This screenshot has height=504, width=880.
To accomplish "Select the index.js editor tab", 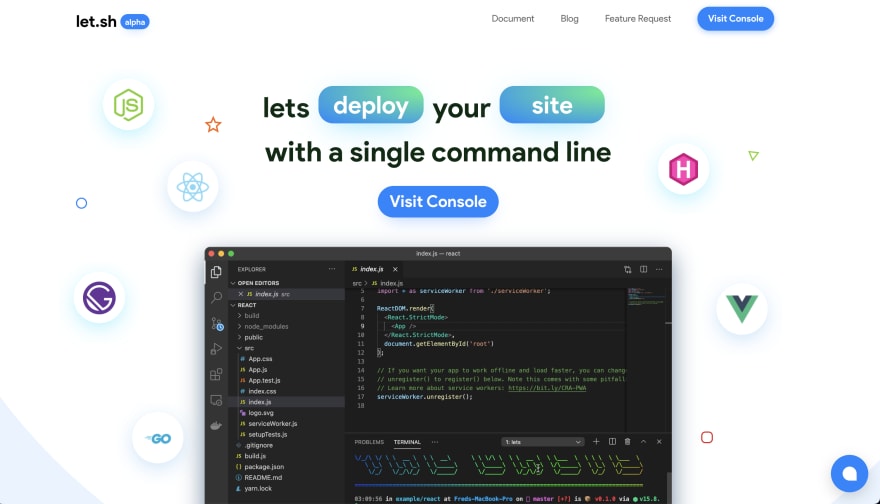I will point(372,269).
